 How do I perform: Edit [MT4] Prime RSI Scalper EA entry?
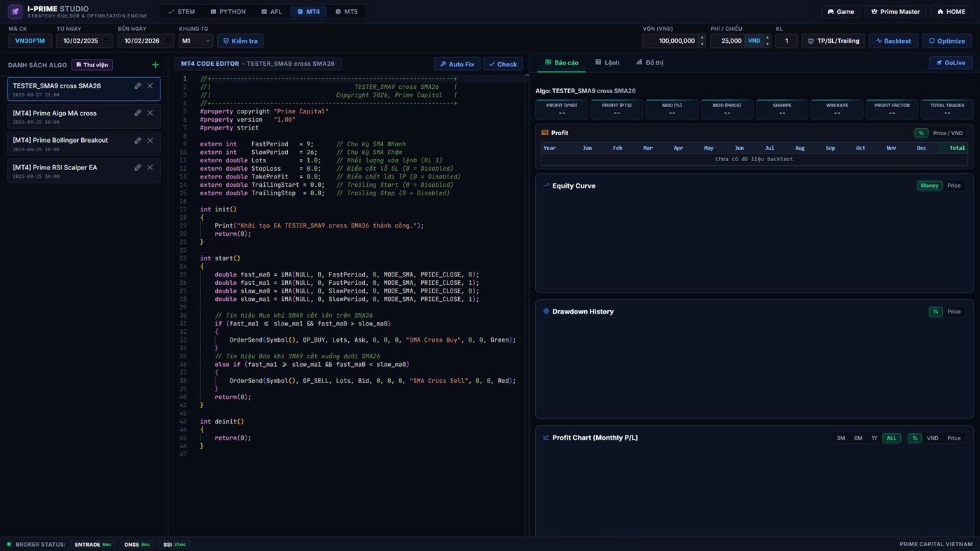pos(138,167)
